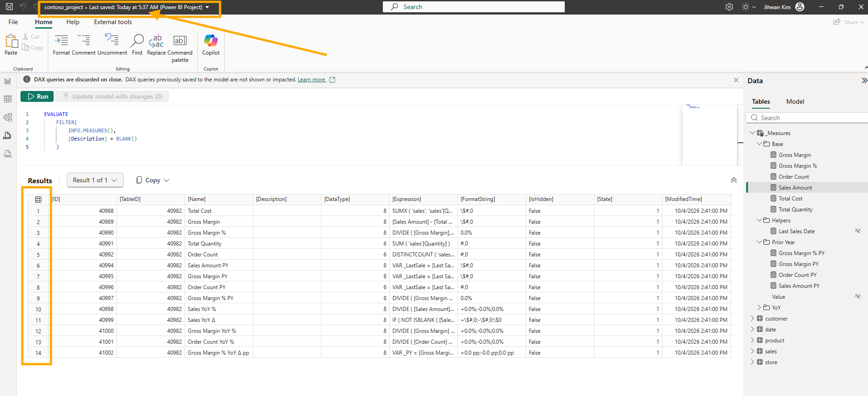Open the Replace tool

[156, 45]
